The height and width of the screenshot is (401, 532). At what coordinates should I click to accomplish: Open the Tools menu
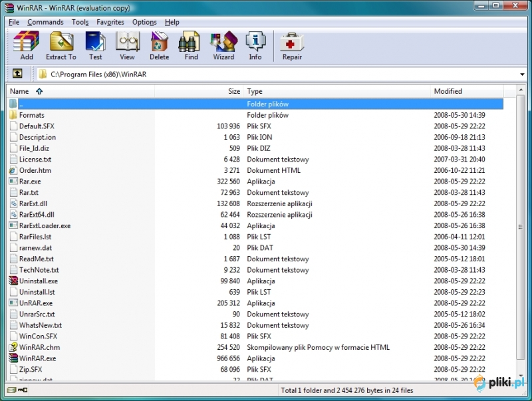point(80,22)
